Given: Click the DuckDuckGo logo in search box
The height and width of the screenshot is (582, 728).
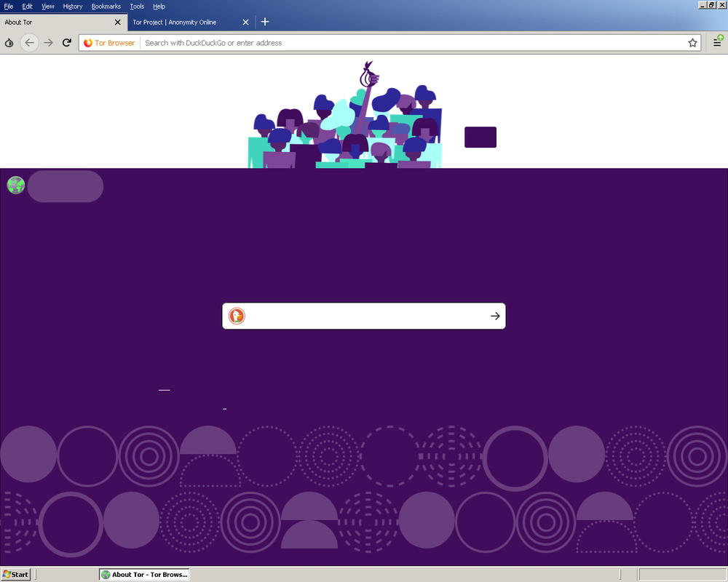Looking at the screenshot, I should pos(237,316).
